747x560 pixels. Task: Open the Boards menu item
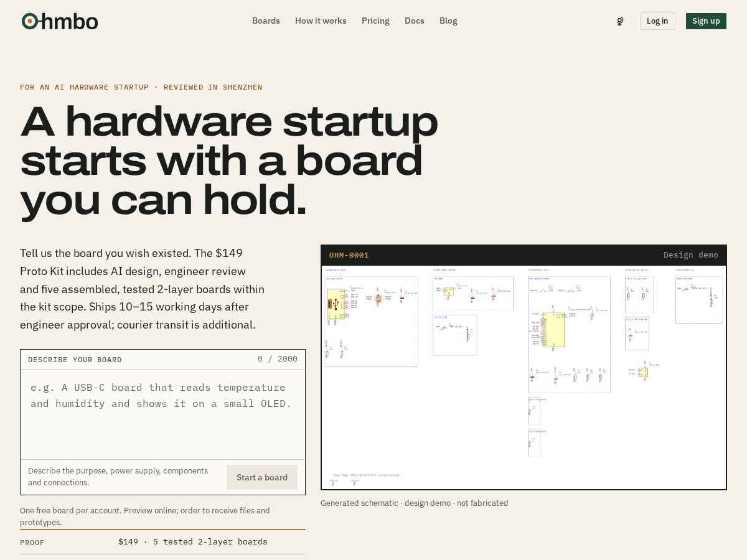pyautogui.click(x=266, y=21)
